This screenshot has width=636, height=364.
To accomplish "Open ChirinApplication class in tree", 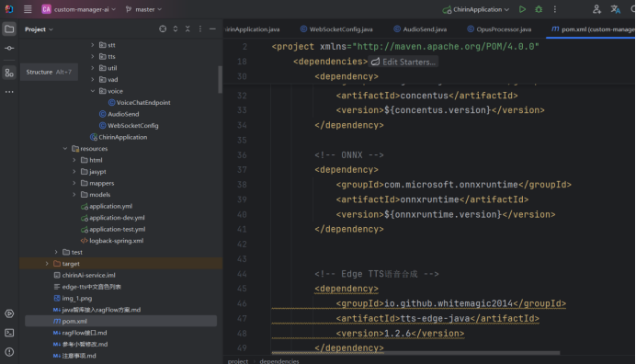I will [119, 137].
